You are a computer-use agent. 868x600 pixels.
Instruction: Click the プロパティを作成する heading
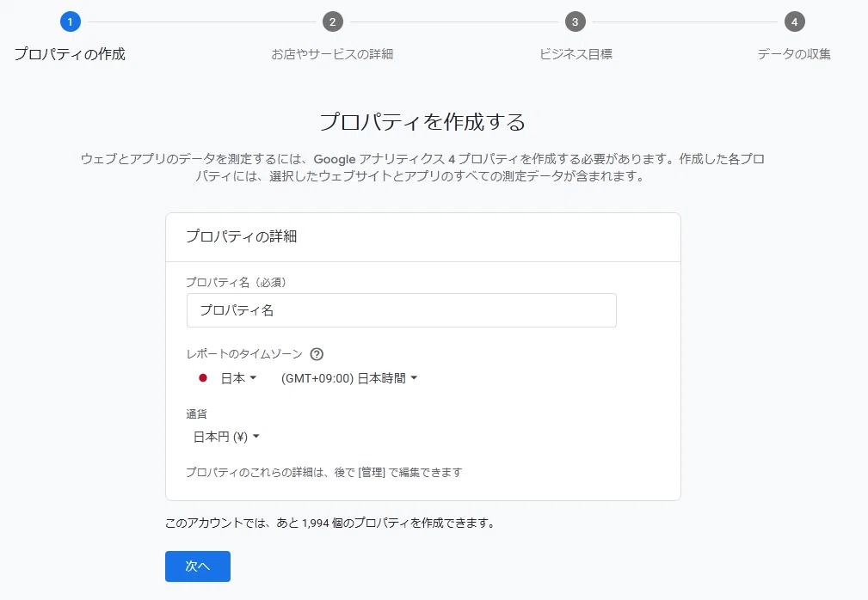(422, 122)
